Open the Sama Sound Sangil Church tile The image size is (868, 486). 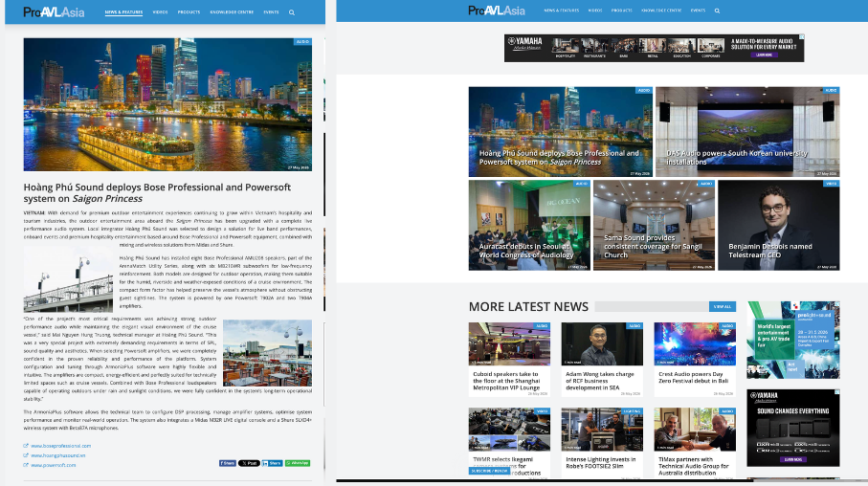coord(654,225)
